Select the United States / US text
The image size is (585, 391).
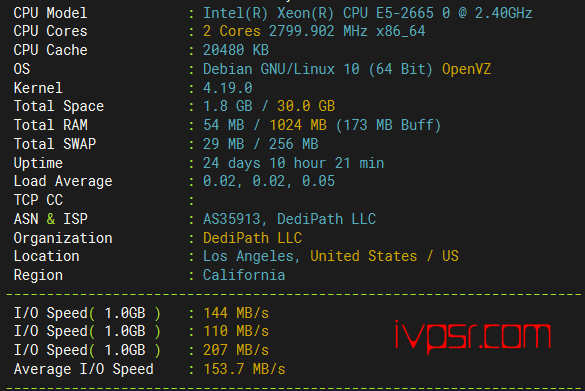click(384, 256)
